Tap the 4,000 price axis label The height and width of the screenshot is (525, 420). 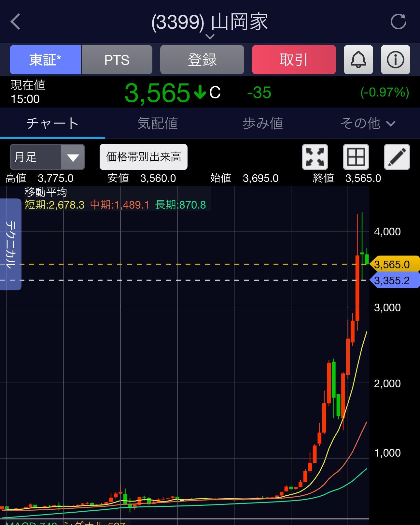387,232
